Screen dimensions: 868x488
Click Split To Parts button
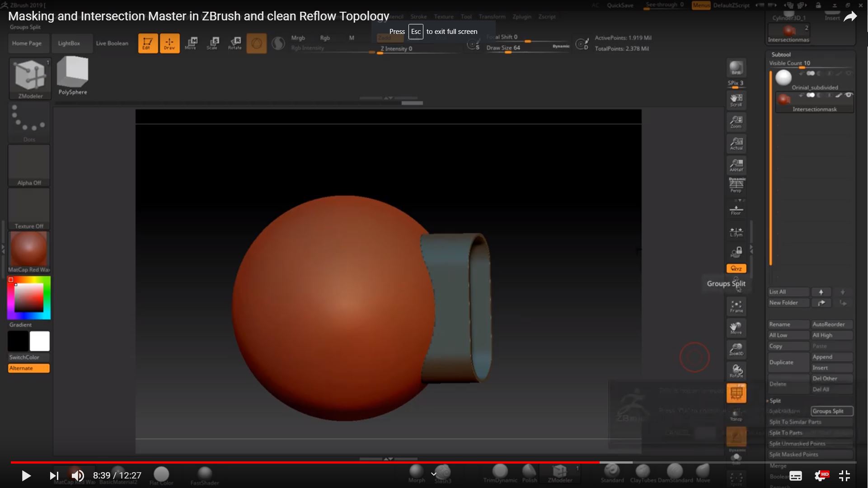point(810,433)
